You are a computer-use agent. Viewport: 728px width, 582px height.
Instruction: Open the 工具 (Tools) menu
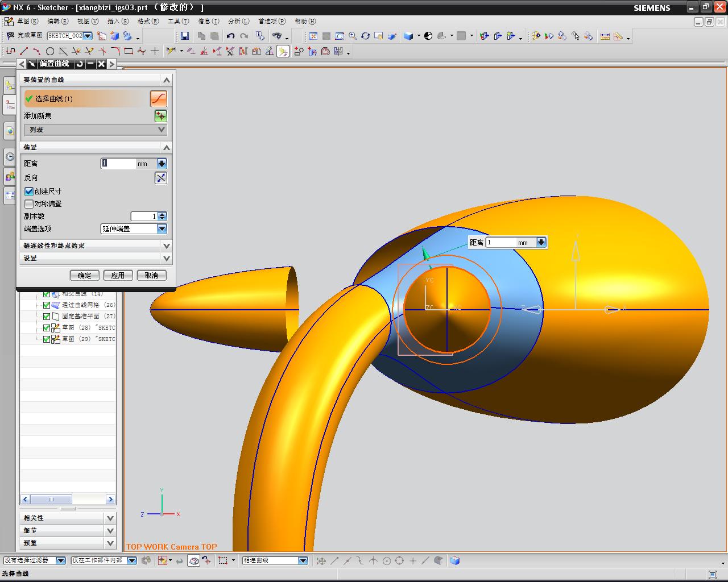coord(178,22)
